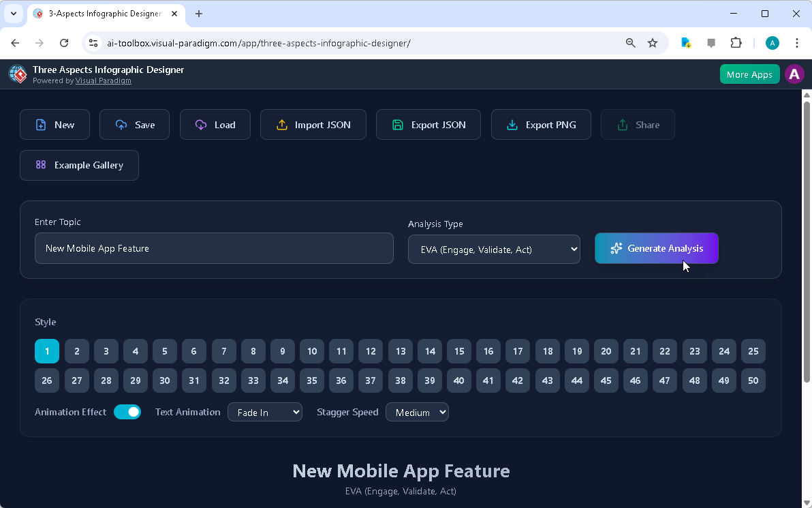This screenshot has height=508, width=812.
Task: Toggle the Animation Effect switch off
Action: [127, 412]
